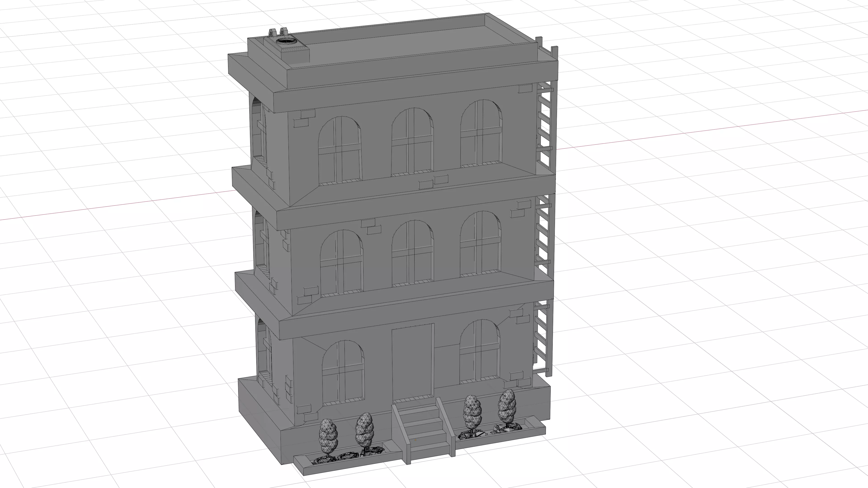
Task: Select the pipe brackets behind the chimney
Action: [278, 33]
